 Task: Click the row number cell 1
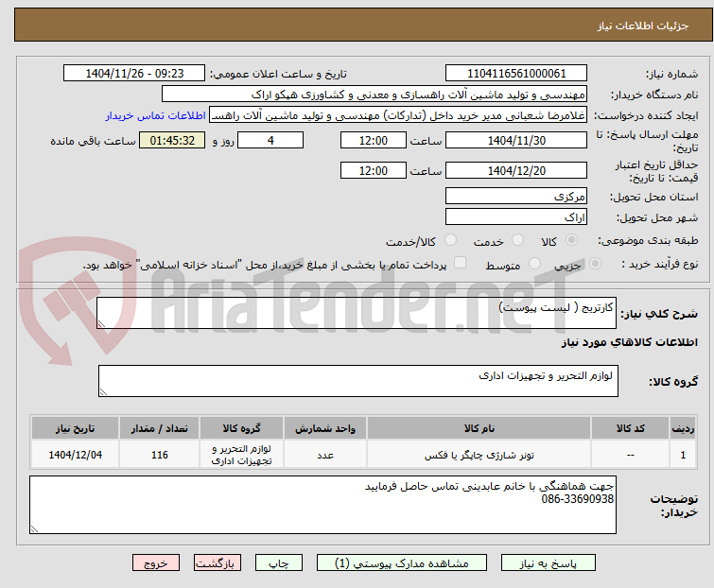click(x=683, y=455)
